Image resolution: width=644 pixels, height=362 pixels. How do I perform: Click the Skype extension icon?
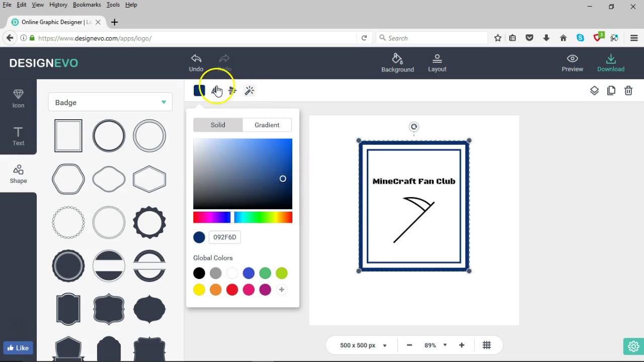(x=580, y=38)
